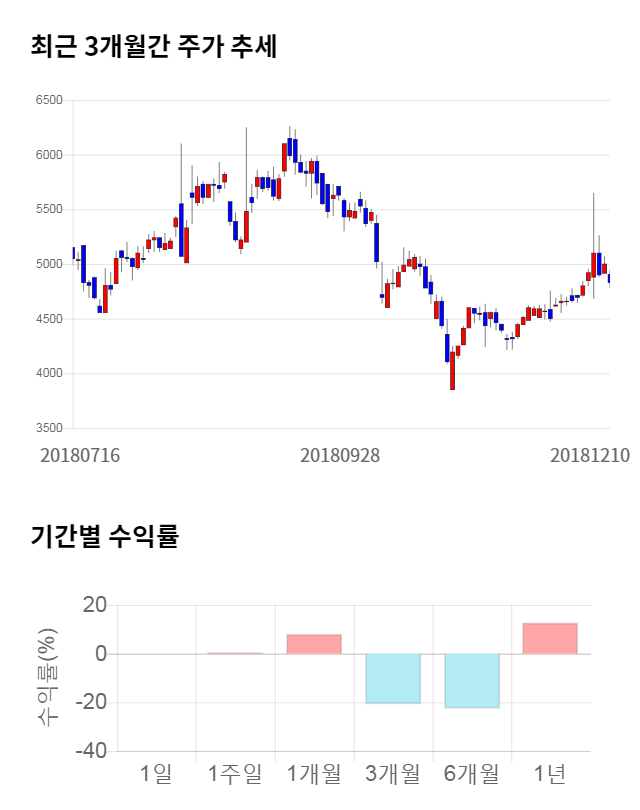
Task: Click the '1일' x-axis label
Action: click(157, 773)
